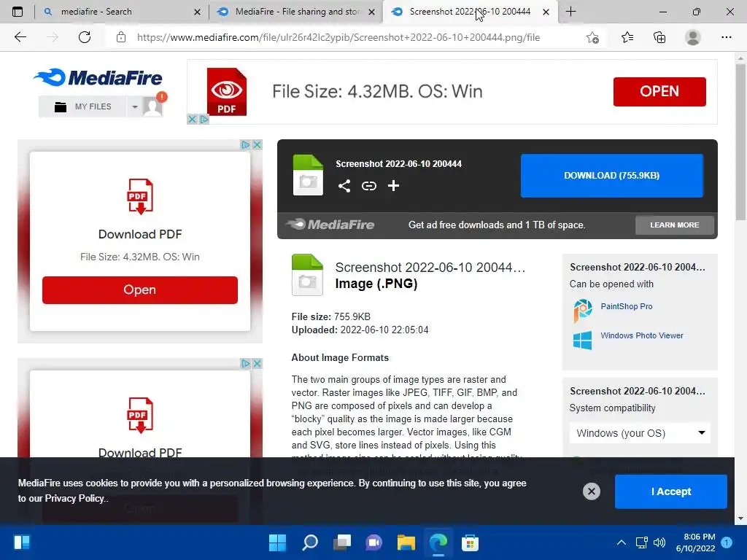Image resolution: width=747 pixels, height=560 pixels.
Task: Click AdChoices icon on first side ad
Action: click(x=245, y=144)
